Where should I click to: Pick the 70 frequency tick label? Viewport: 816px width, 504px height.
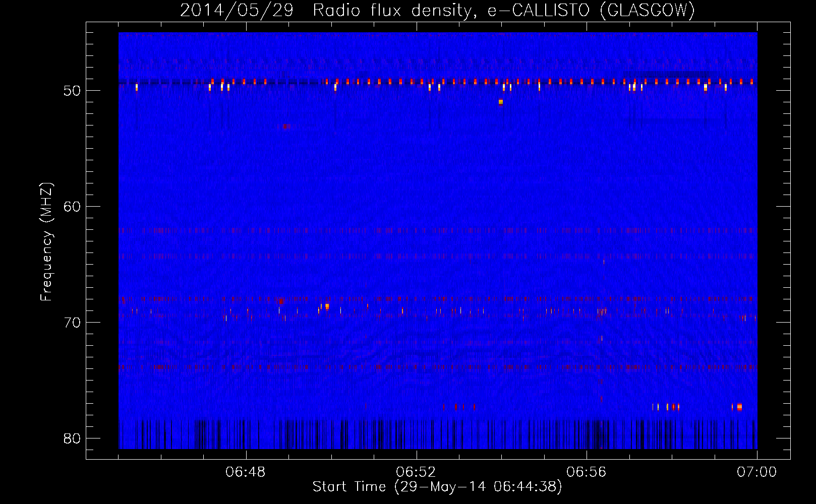pos(72,323)
